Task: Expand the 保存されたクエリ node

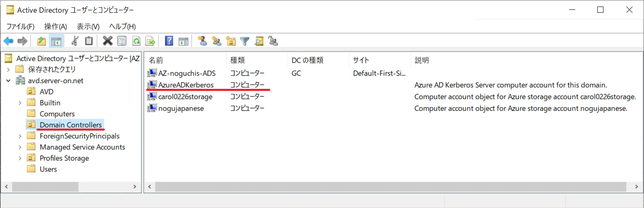Action: 8,70
